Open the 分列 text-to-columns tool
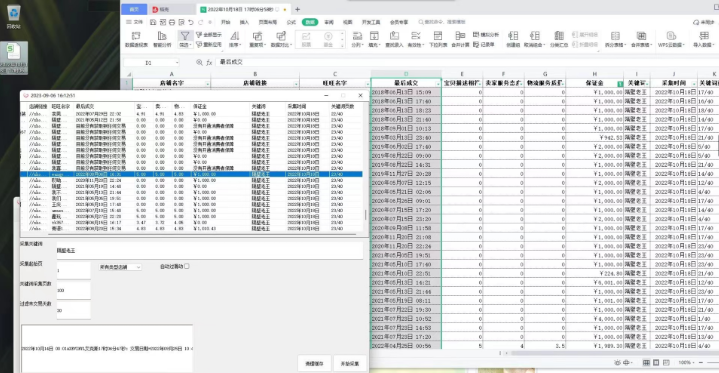 point(357,39)
